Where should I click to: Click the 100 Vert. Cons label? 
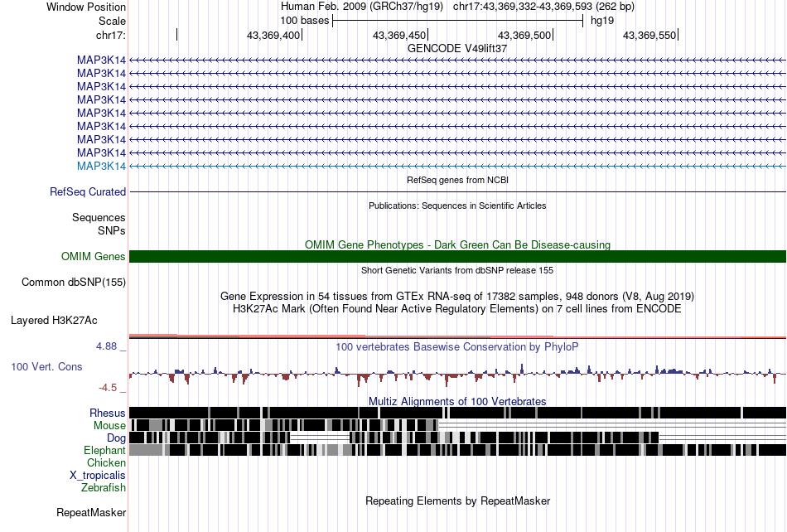46,367
